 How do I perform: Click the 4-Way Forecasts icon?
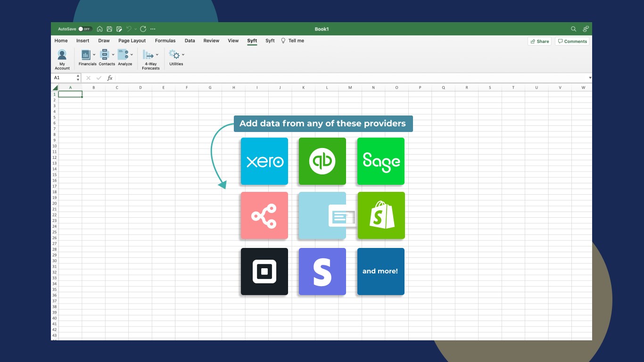[149, 55]
